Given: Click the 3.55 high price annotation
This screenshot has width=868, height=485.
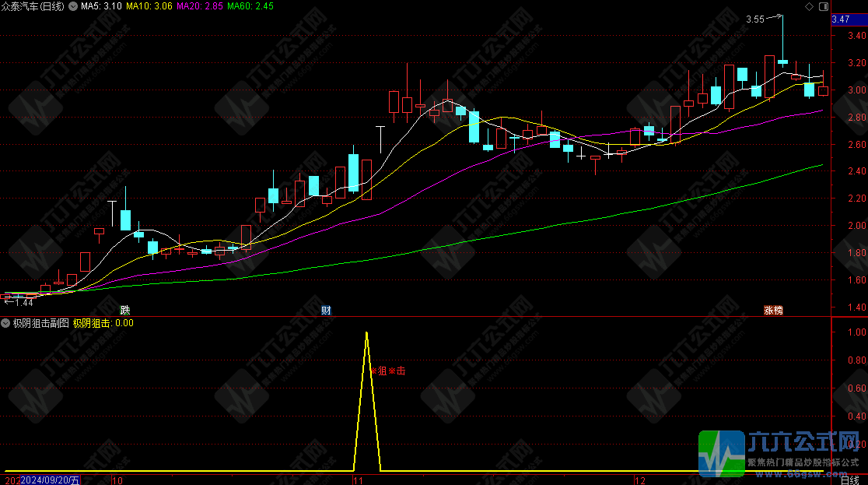Looking at the screenshot, I should [755, 19].
